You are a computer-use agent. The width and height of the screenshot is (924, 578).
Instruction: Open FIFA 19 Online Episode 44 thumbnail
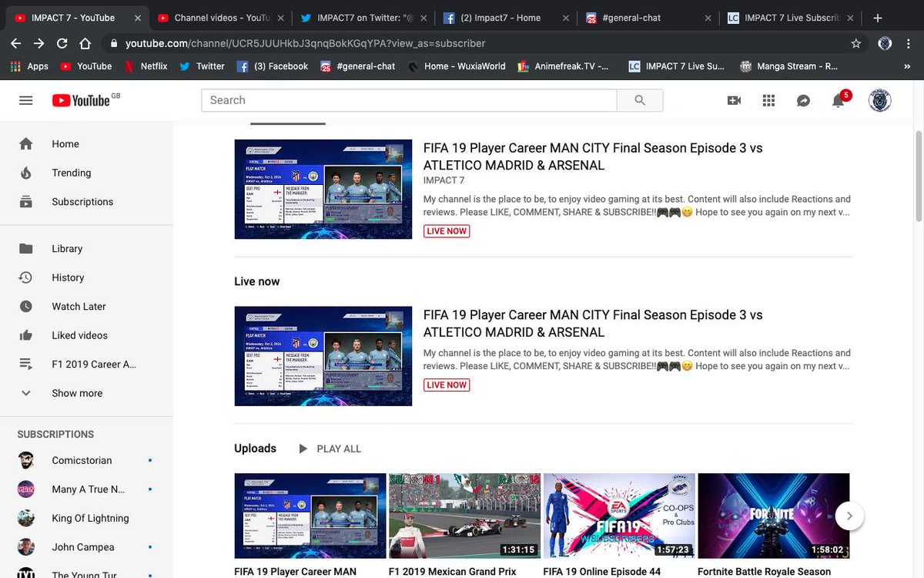pyautogui.click(x=619, y=516)
